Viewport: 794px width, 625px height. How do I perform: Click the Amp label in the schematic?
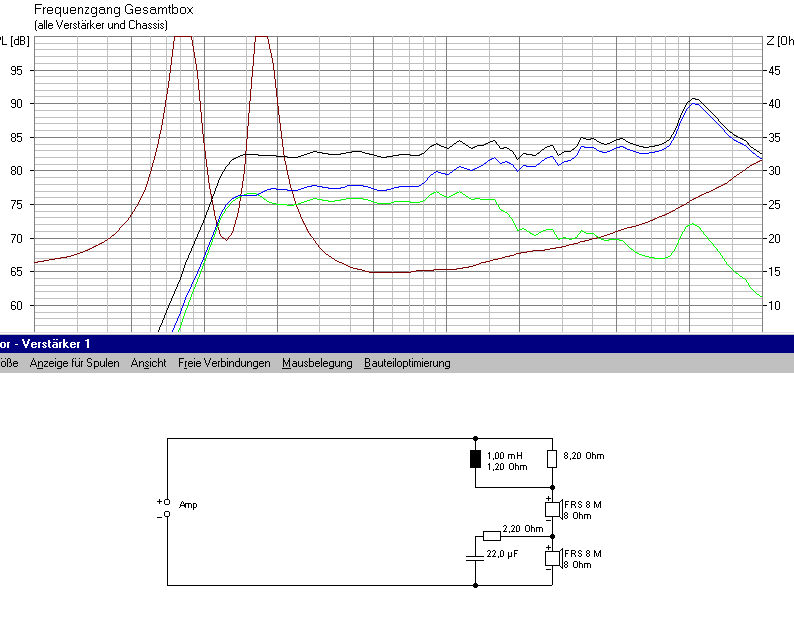(188, 505)
